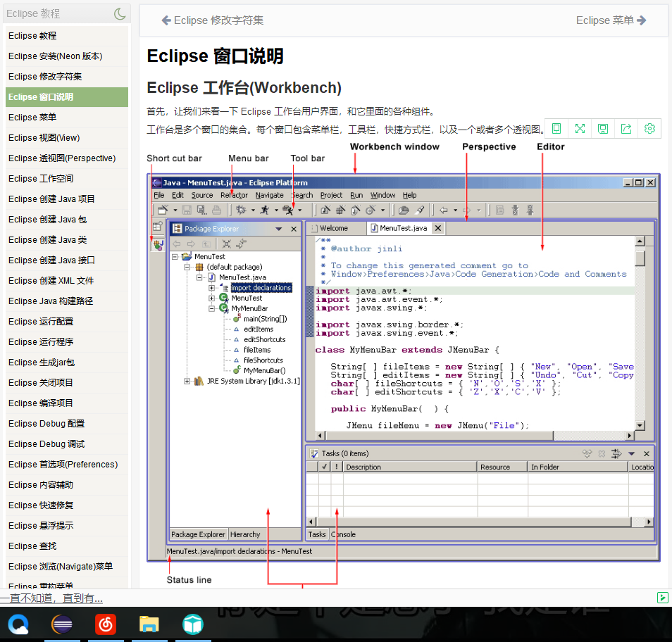The width and height of the screenshot is (672, 642).
Task: Click Source menu in the Eclipse screenshot
Action: (x=202, y=195)
